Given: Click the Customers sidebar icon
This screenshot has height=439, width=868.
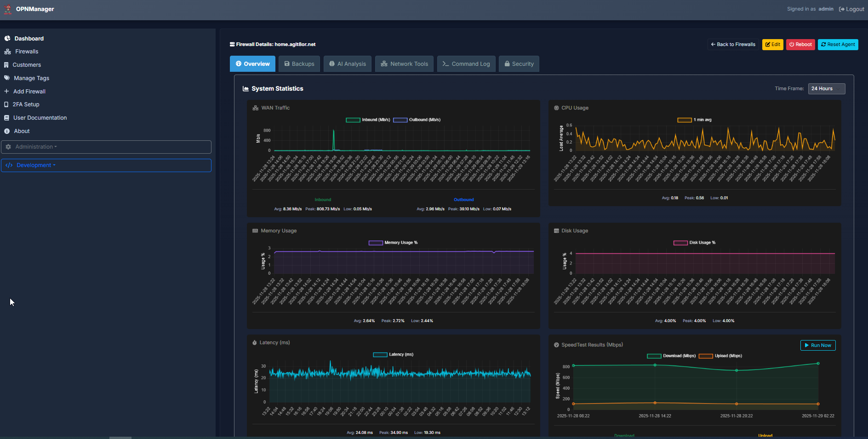Looking at the screenshot, I should [x=6, y=65].
